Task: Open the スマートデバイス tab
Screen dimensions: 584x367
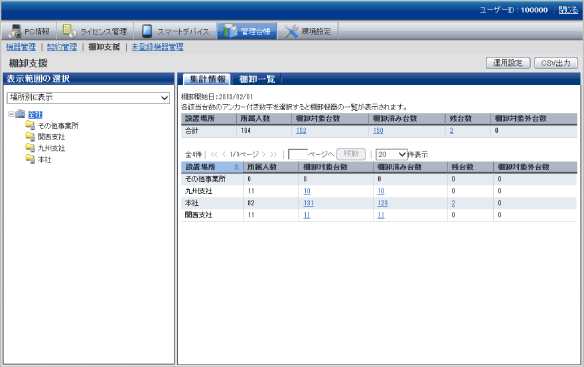Action: [x=175, y=31]
